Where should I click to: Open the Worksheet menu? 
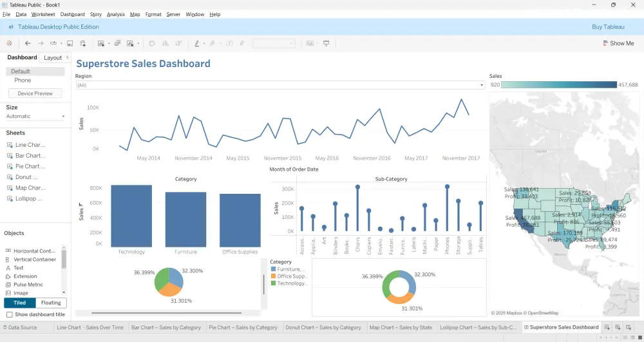coord(43,14)
